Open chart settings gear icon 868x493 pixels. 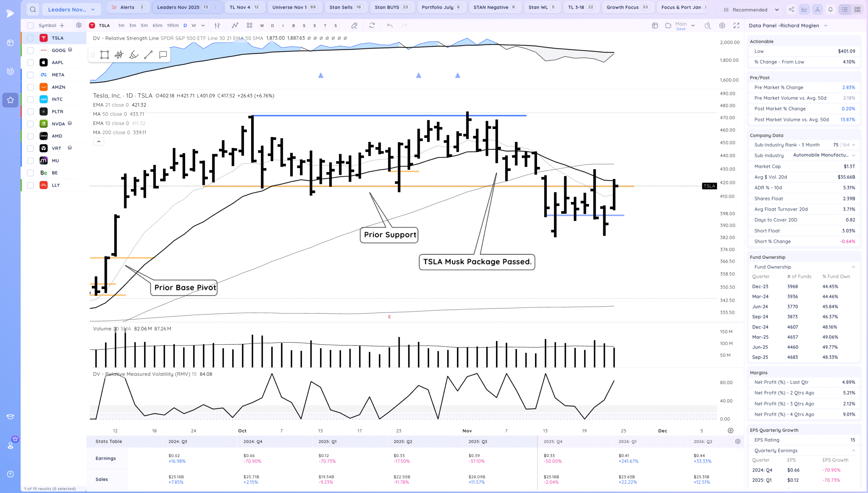pyautogui.click(x=722, y=25)
